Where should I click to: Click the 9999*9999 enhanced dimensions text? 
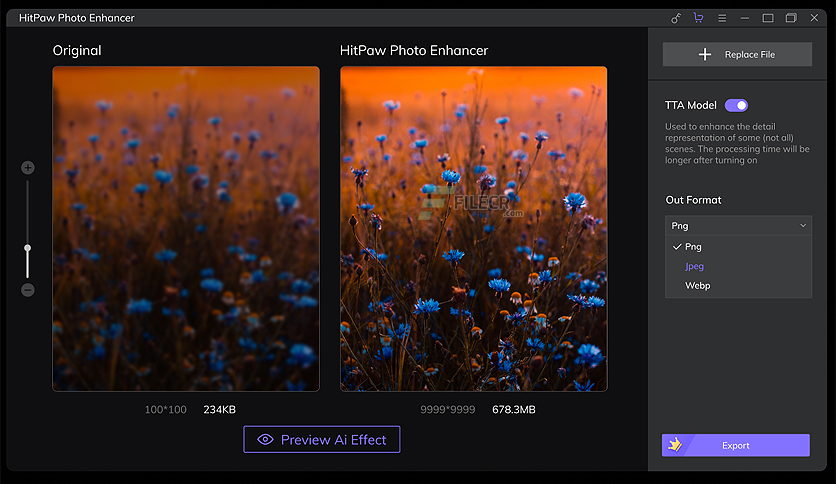tap(448, 409)
